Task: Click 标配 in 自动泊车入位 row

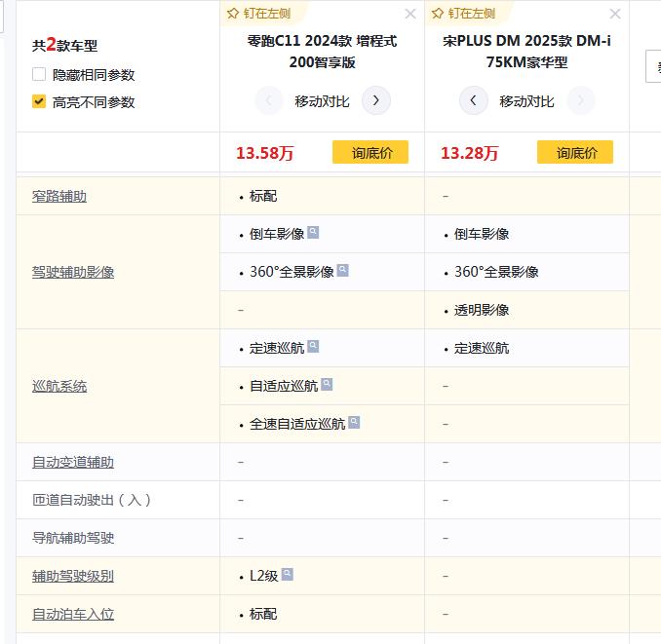Action: (263, 614)
